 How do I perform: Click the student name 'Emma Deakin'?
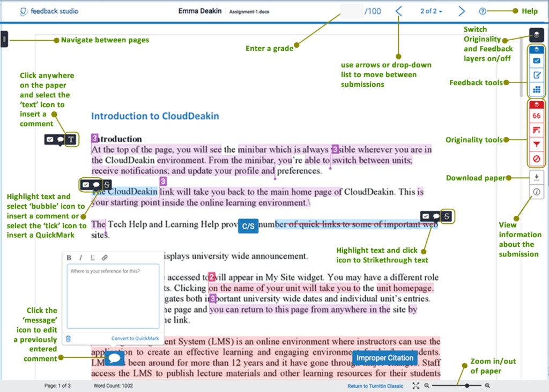pos(200,11)
